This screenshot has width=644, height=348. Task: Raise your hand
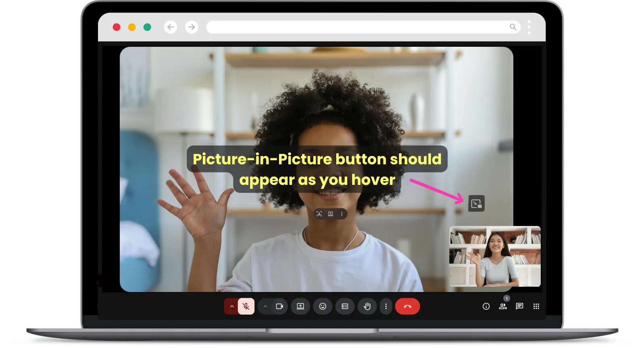pyautogui.click(x=367, y=307)
